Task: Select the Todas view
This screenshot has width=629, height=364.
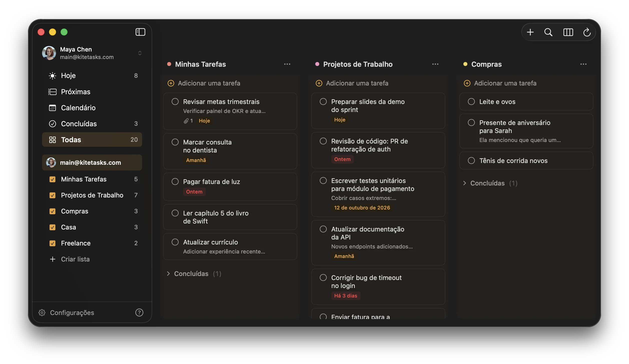Action: [x=92, y=139]
